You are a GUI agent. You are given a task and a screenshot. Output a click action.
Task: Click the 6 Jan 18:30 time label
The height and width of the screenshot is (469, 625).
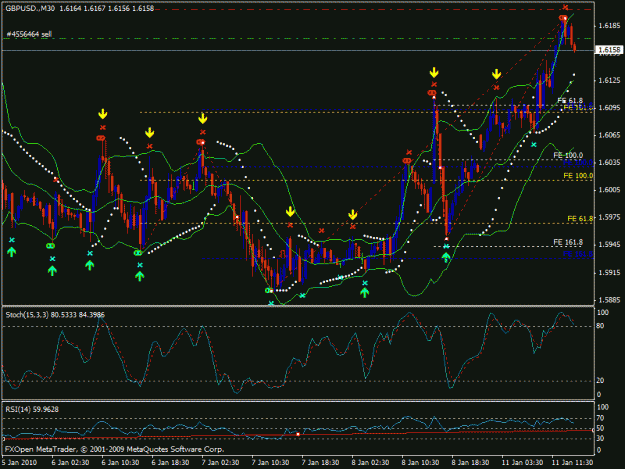click(170, 463)
